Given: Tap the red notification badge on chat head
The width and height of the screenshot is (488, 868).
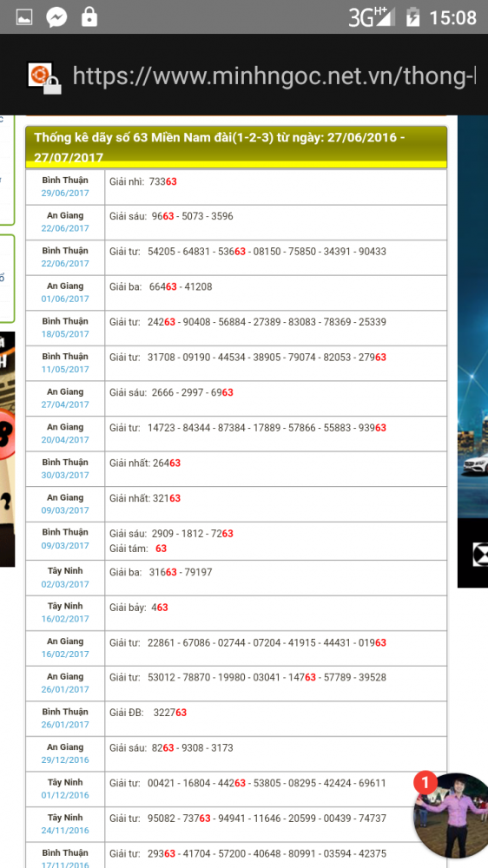Looking at the screenshot, I should point(425,783).
